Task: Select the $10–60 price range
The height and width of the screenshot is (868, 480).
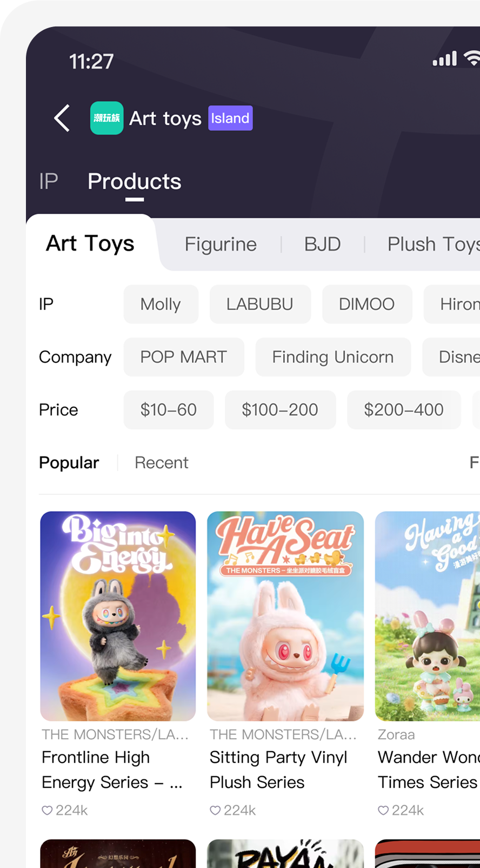Action: pyautogui.click(x=169, y=410)
